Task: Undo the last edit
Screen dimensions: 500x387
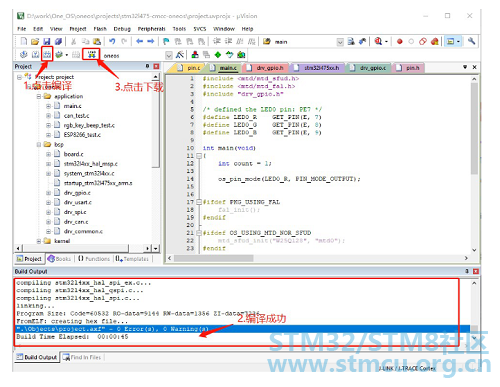Action: coord(112,41)
